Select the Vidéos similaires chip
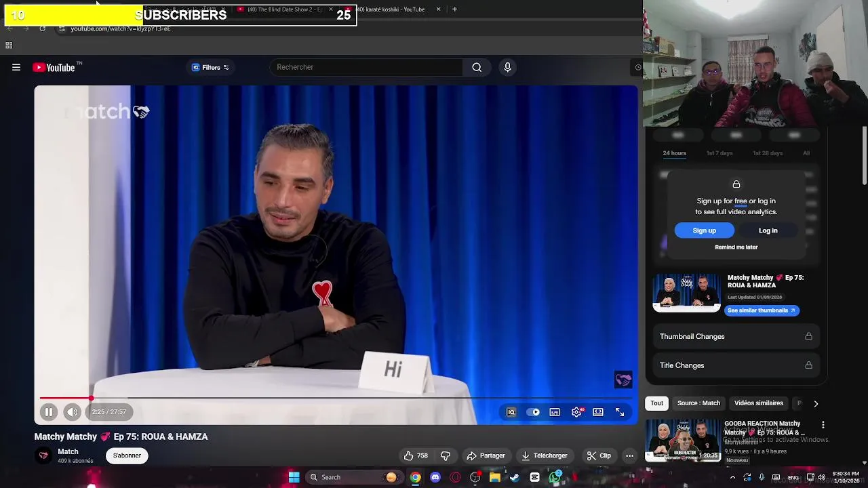This screenshot has height=488, width=868. tap(759, 403)
